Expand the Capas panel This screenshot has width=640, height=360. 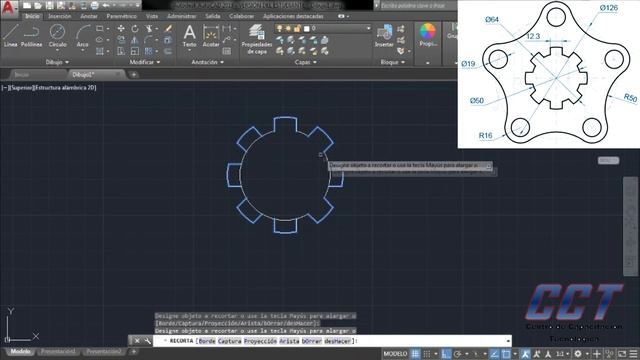click(x=306, y=62)
